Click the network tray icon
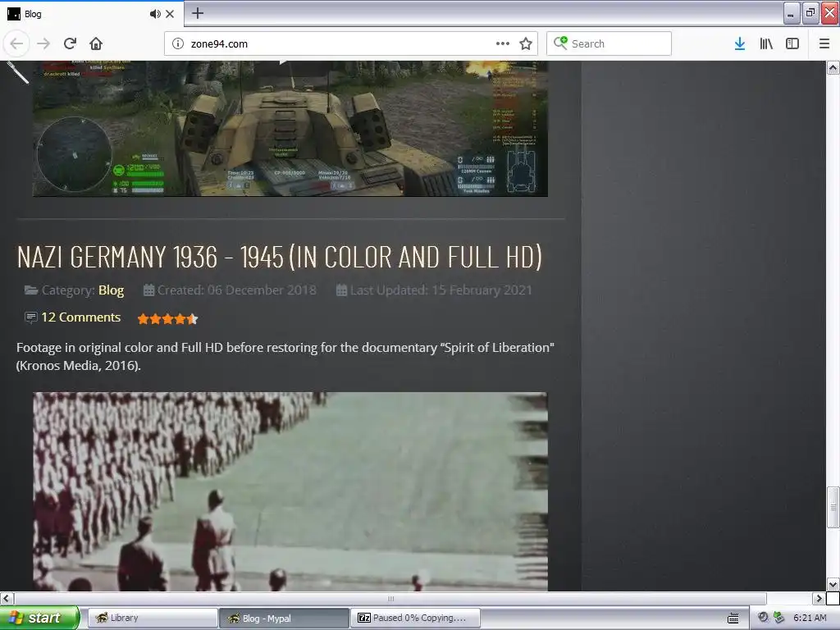Image resolution: width=840 pixels, height=630 pixels. click(x=779, y=618)
